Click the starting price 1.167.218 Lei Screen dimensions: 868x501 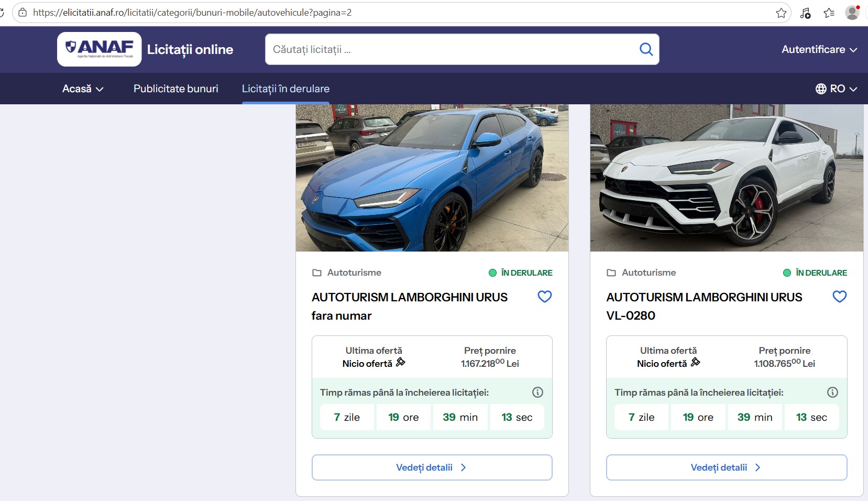tap(490, 363)
